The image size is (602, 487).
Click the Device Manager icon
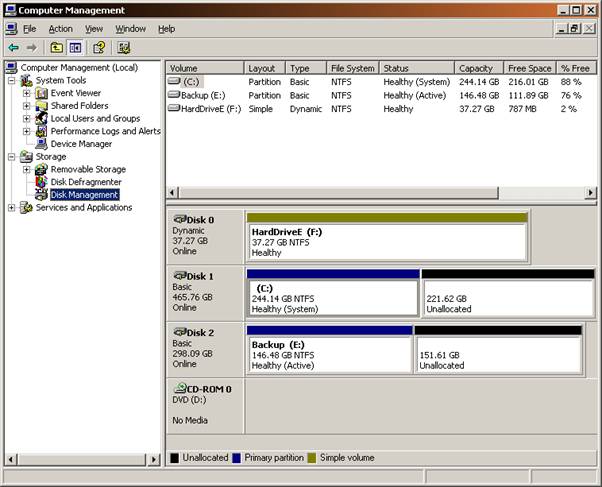click(x=41, y=144)
